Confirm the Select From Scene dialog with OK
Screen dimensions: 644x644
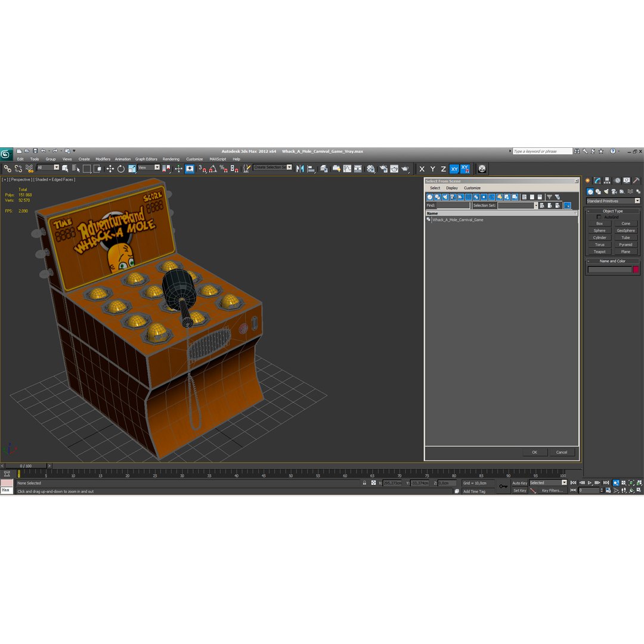[x=534, y=452]
